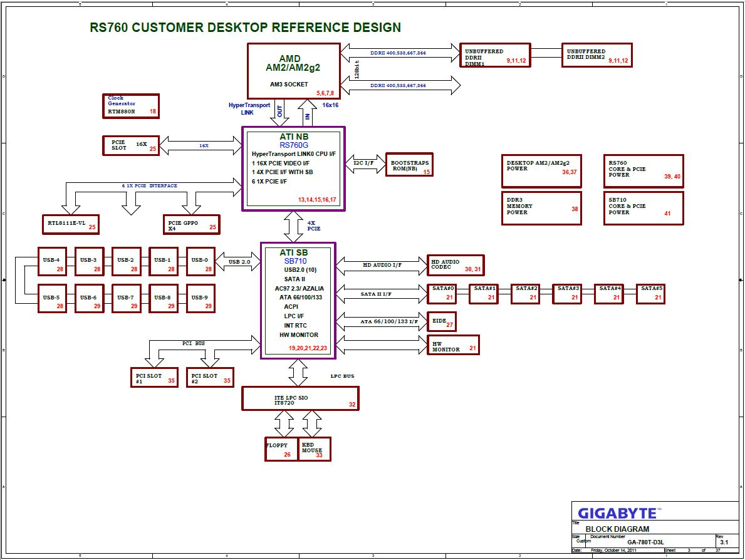The height and width of the screenshot is (560, 745).
Task: Click the USB-1 block
Action: click(164, 261)
